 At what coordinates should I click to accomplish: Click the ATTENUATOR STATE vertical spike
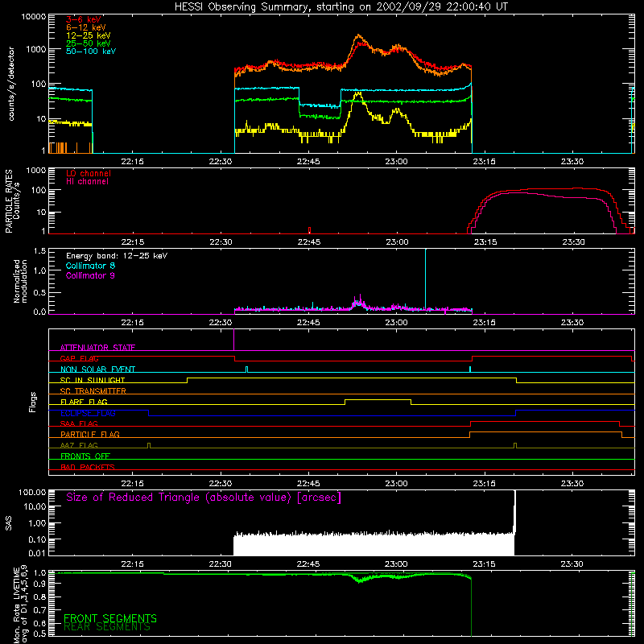(234, 340)
